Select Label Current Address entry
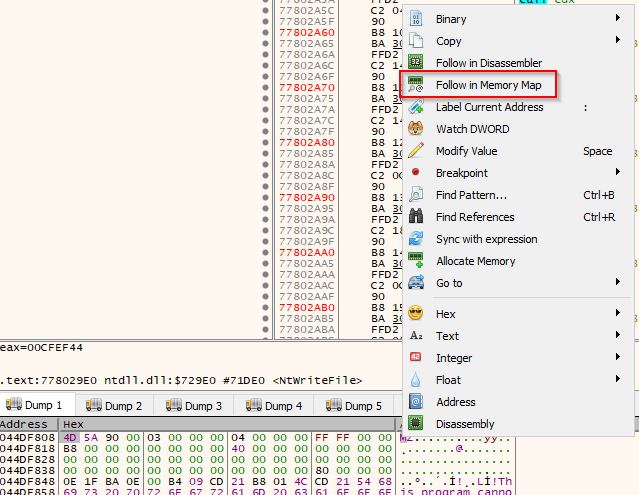Screen dimensions: 639x495 [489, 107]
